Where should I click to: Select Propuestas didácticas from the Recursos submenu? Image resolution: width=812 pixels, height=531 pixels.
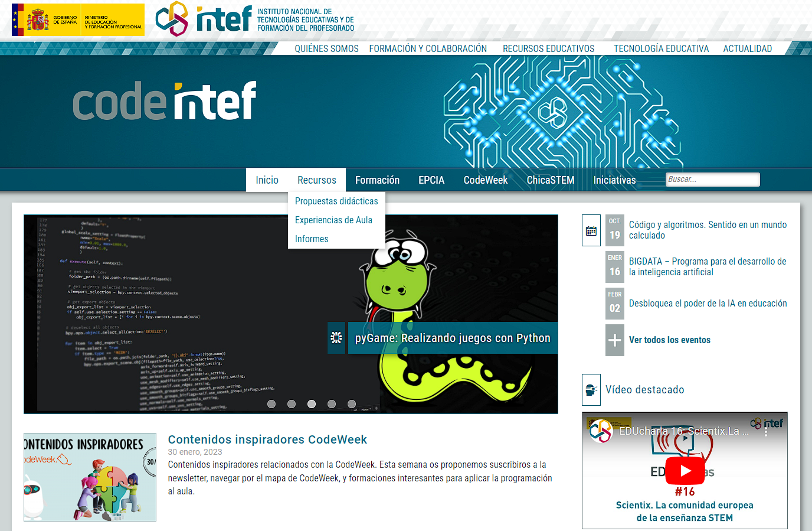336,201
